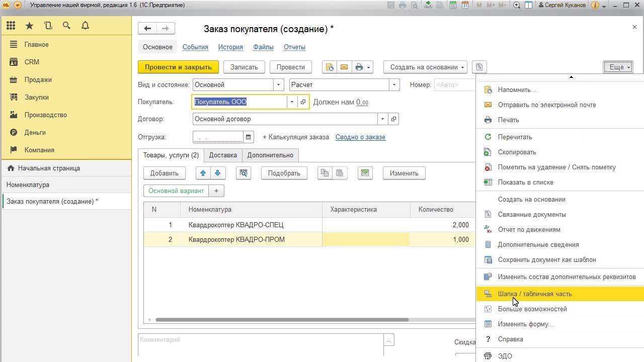
Task: Expand the Вид заказа Основной dropdown
Action: [278, 84]
